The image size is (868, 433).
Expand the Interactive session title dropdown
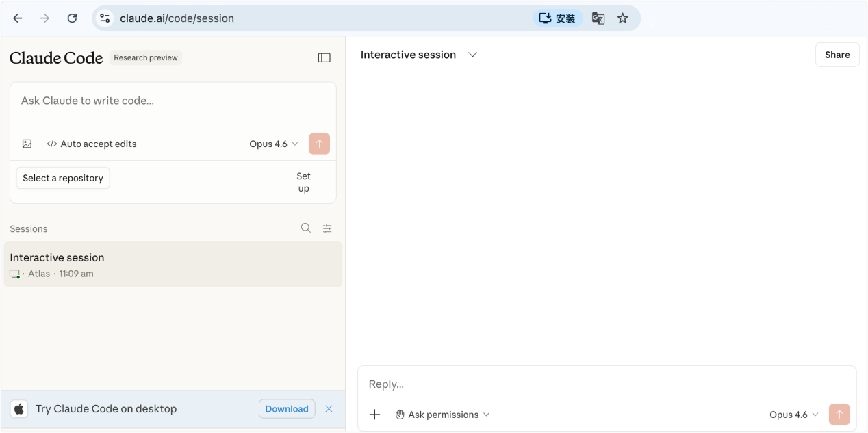472,55
